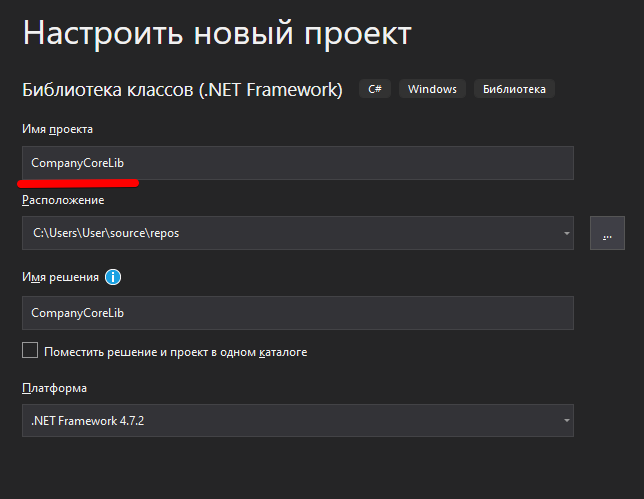Enable the same-folder solution checkbox

[30, 351]
